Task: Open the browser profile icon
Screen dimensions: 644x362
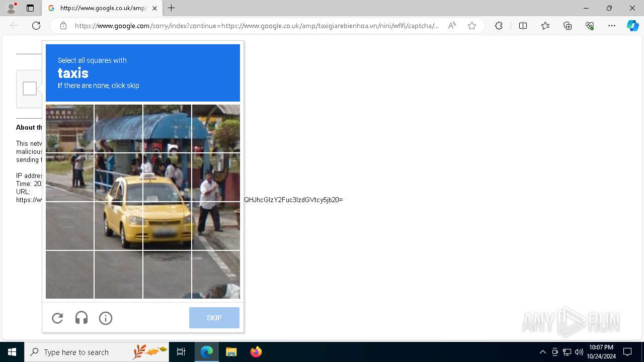Action: pos(11,8)
